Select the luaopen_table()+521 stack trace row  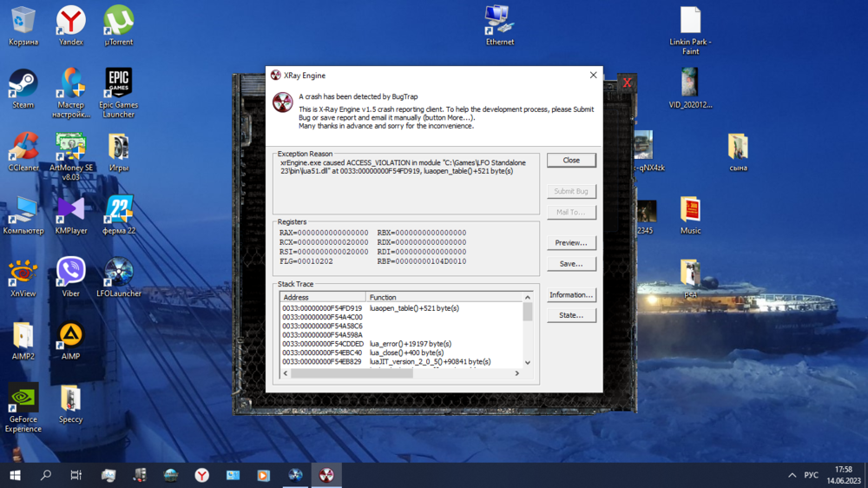pos(401,308)
